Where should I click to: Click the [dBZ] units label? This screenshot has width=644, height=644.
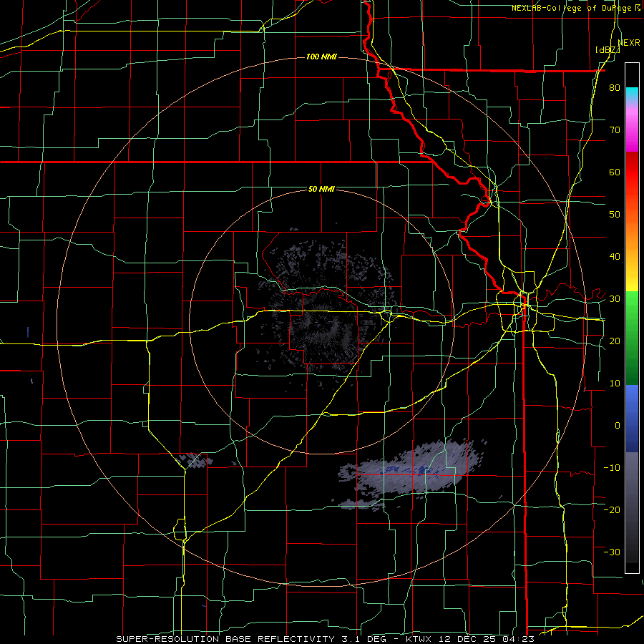point(608,49)
